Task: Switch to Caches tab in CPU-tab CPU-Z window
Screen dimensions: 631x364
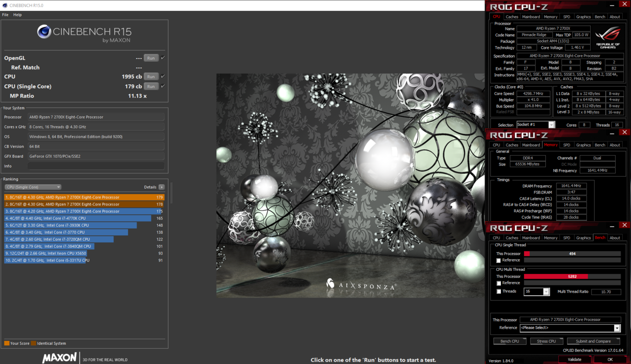Action: click(512, 17)
